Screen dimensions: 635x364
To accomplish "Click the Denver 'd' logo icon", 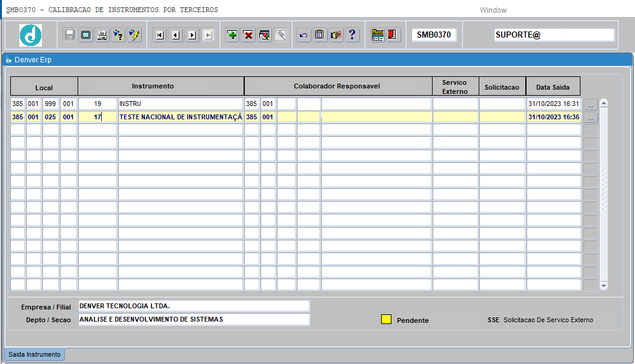I will [30, 35].
